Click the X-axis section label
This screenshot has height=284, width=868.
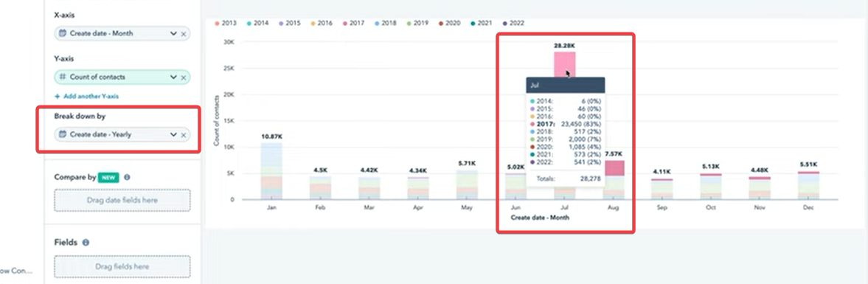[64, 15]
